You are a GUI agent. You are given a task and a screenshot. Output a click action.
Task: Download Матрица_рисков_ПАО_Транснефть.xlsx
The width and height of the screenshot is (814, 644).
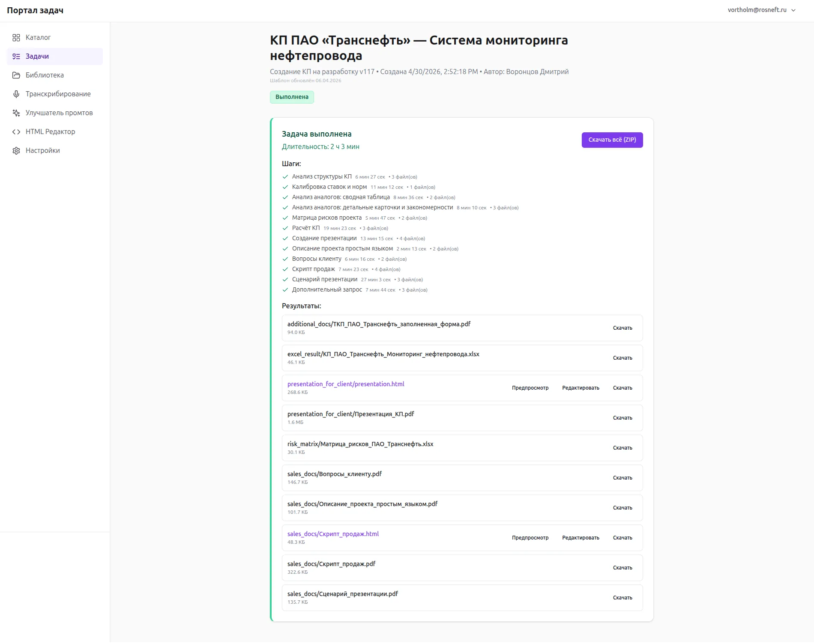coord(622,448)
